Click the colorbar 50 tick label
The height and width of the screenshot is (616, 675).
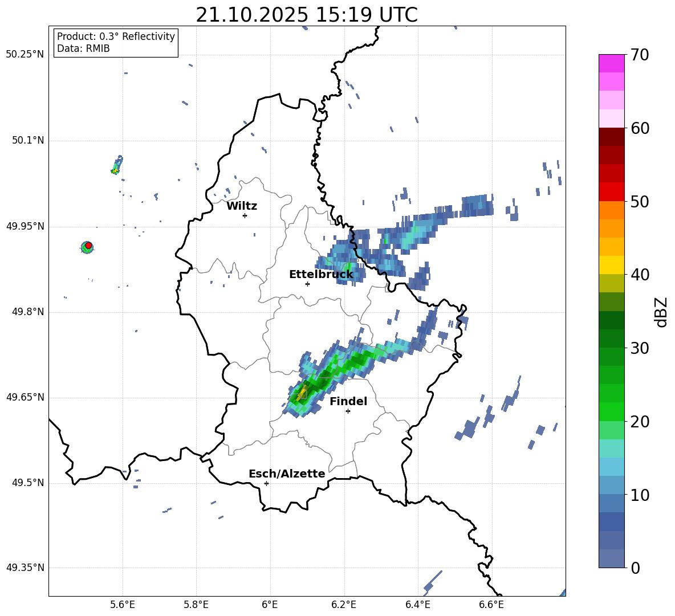(640, 201)
